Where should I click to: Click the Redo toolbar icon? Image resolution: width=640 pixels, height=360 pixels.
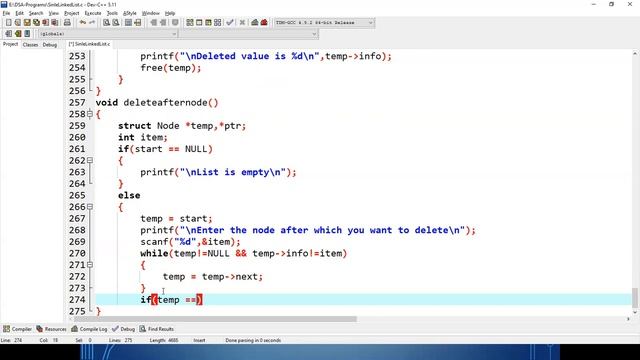(92, 22)
